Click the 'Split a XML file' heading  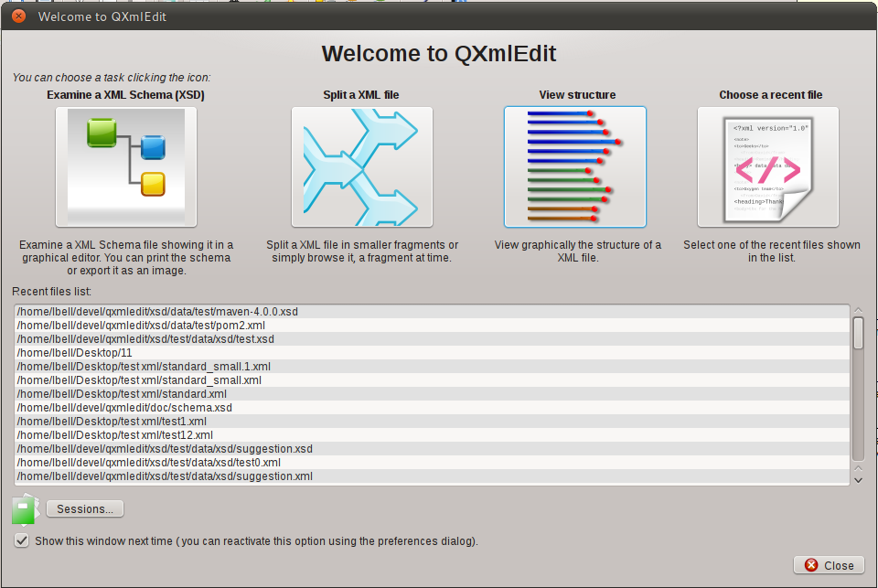click(x=361, y=94)
